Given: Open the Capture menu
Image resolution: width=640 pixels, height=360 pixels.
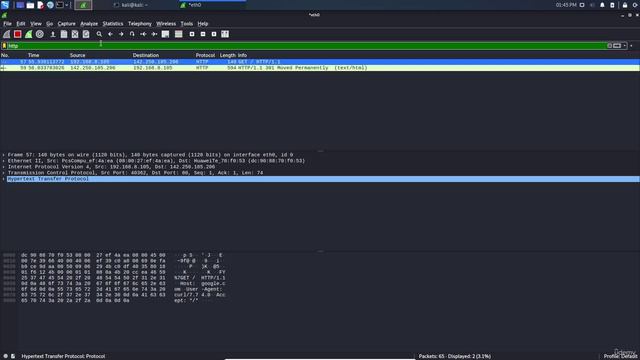Looking at the screenshot, I should point(67,24).
